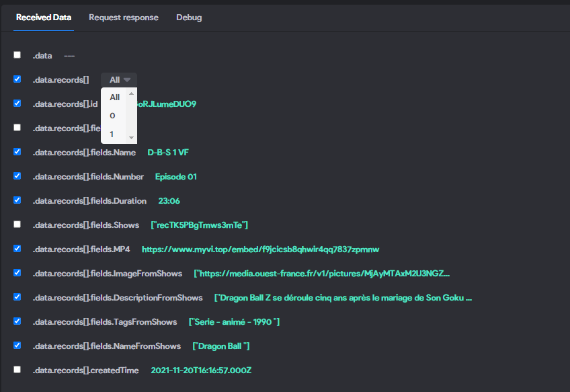Click the myvi.top embed URL value
The image size is (570, 392).
pos(260,249)
